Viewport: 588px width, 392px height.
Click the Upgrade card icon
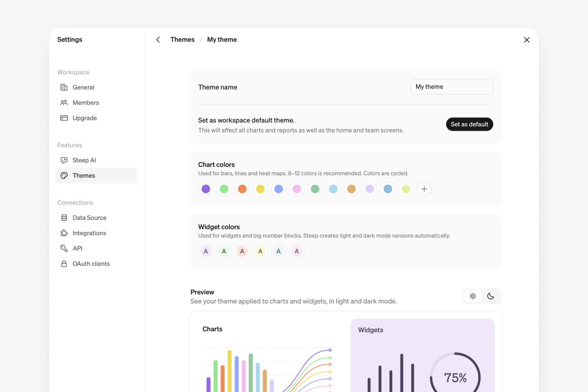64,118
